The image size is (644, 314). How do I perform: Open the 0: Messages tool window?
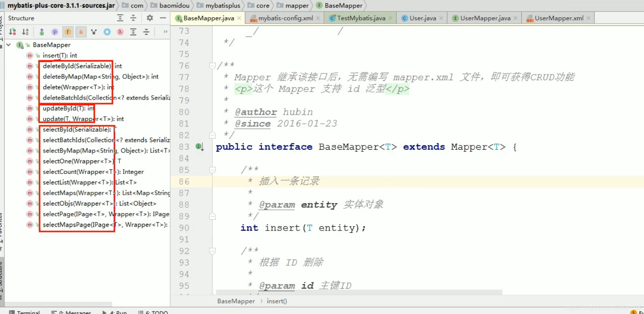coord(71,312)
